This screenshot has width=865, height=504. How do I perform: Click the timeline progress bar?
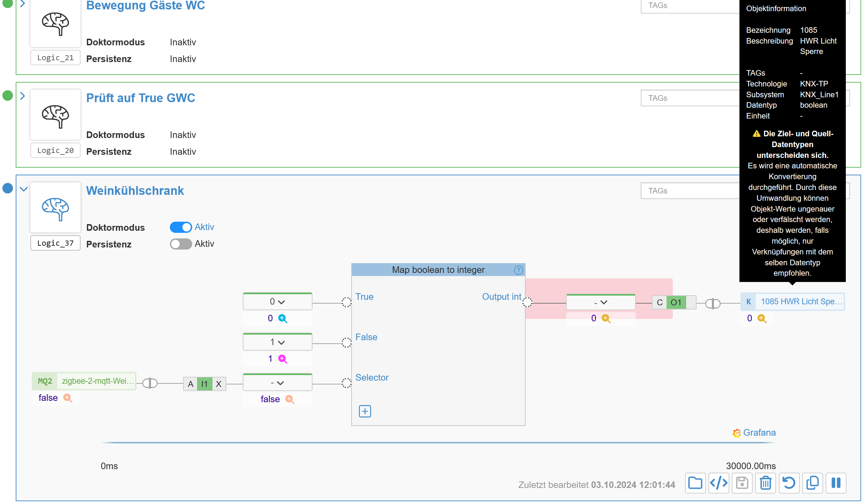[x=438, y=443]
